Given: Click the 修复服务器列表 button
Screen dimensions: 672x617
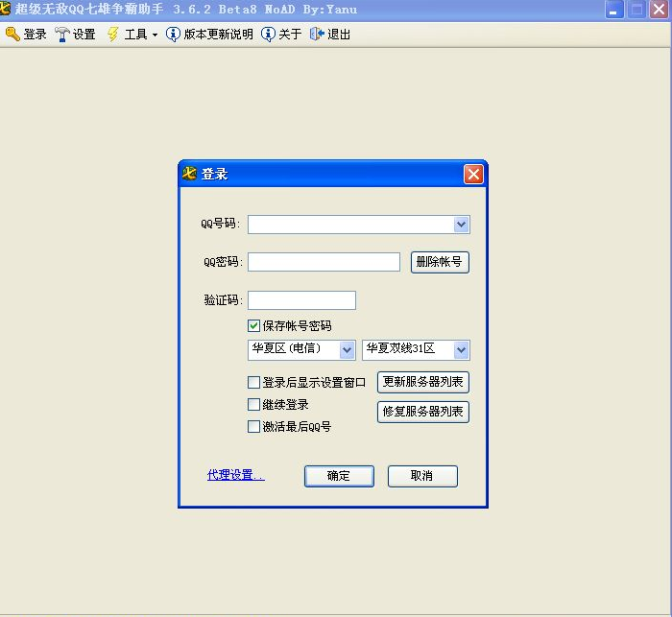Looking at the screenshot, I should [423, 412].
